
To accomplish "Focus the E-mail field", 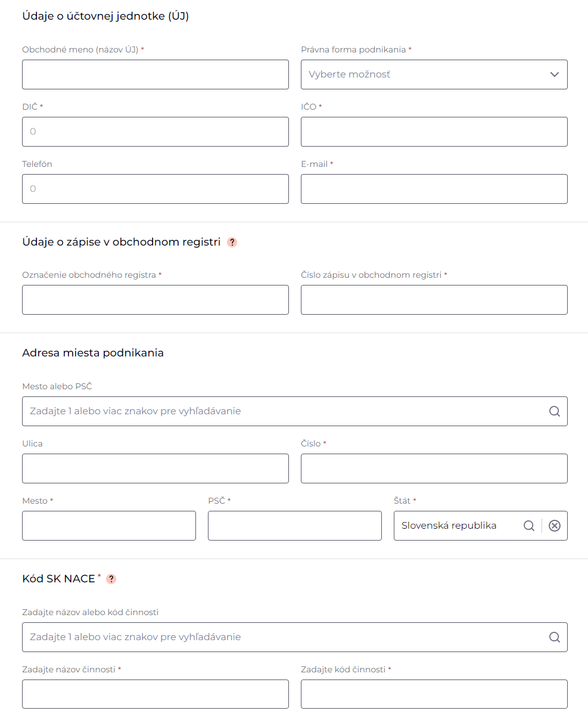I will tap(434, 189).
